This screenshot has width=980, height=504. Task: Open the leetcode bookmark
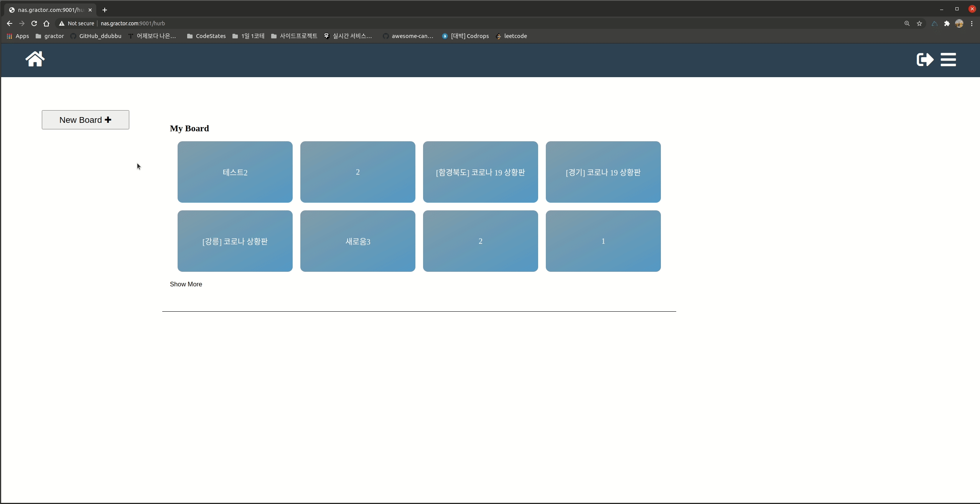[x=516, y=36]
